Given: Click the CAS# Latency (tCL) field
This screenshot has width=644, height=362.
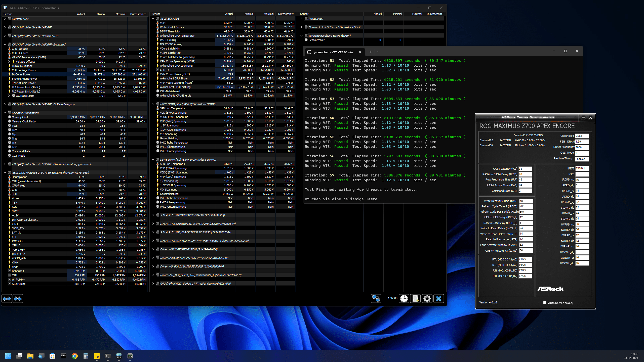Looking at the screenshot, I should [x=525, y=169].
